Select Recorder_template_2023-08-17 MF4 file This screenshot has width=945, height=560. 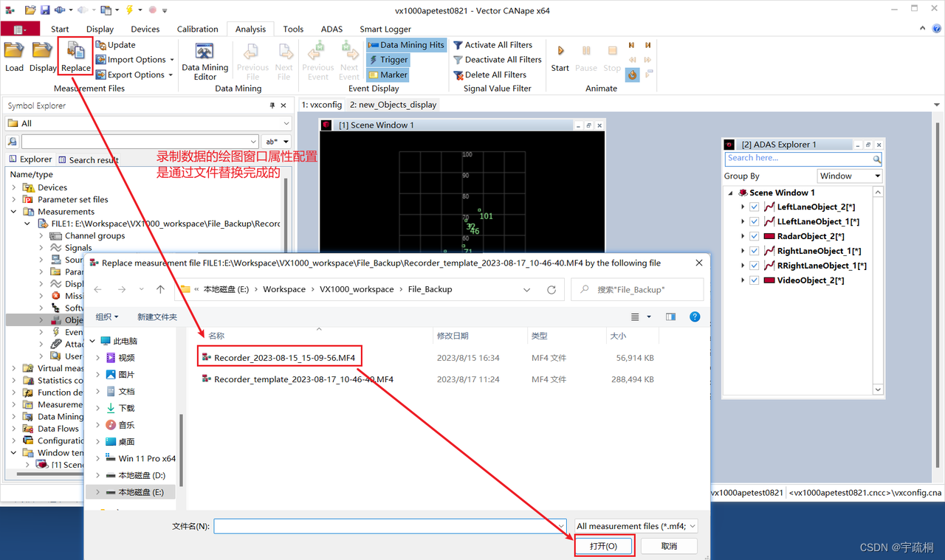tap(303, 379)
